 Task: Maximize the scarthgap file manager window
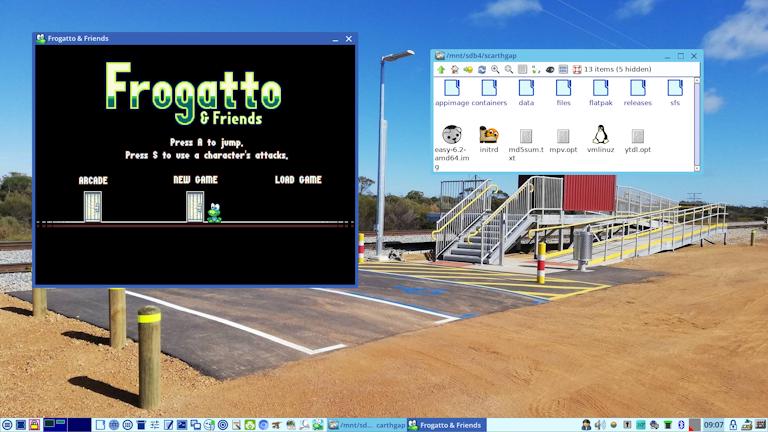(x=681, y=56)
